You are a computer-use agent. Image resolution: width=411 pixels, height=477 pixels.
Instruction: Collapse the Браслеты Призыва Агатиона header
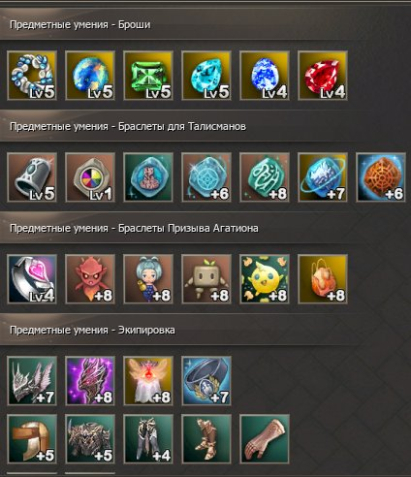pyautogui.click(x=180, y=228)
